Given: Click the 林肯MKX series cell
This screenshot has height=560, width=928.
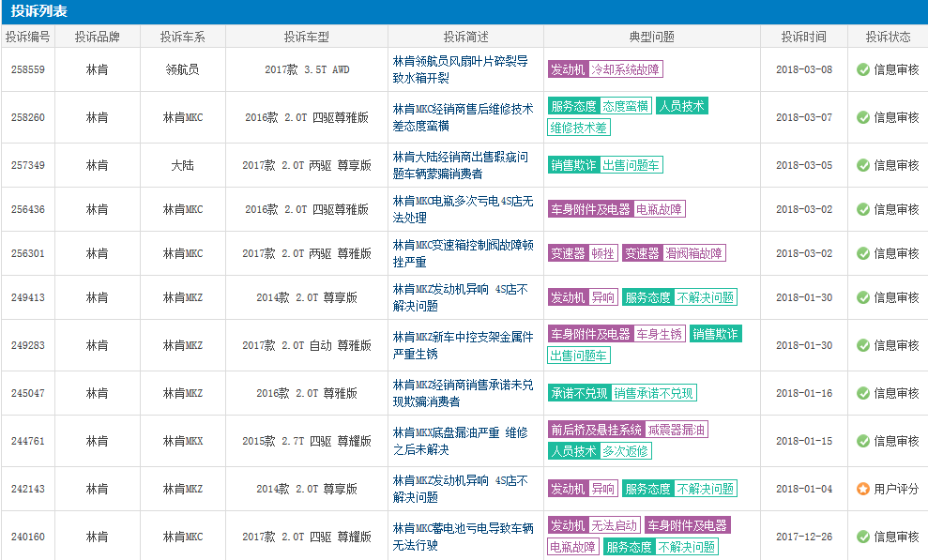Looking at the screenshot, I should point(182,441).
